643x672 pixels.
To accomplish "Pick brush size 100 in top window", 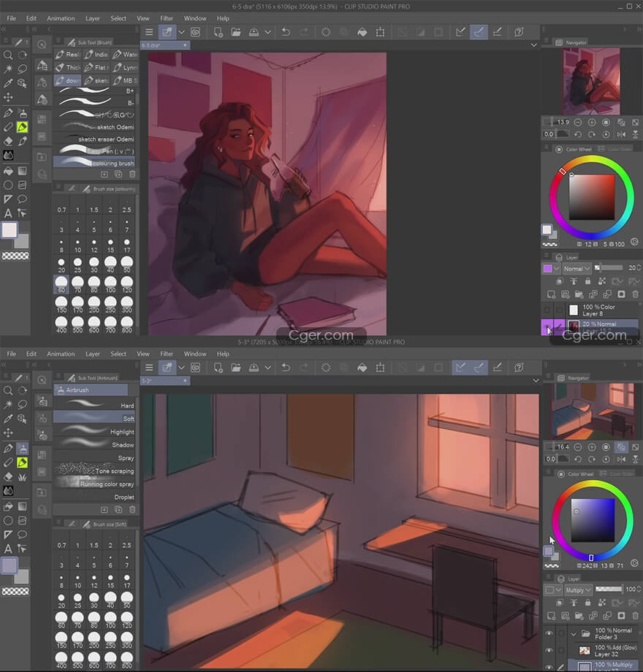I will pos(110,285).
